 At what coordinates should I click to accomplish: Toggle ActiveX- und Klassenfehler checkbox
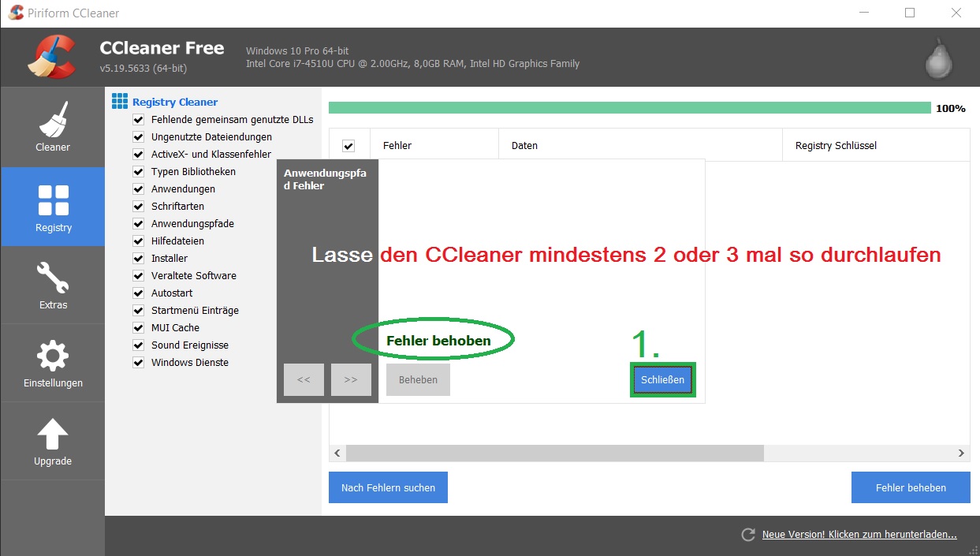(x=139, y=155)
